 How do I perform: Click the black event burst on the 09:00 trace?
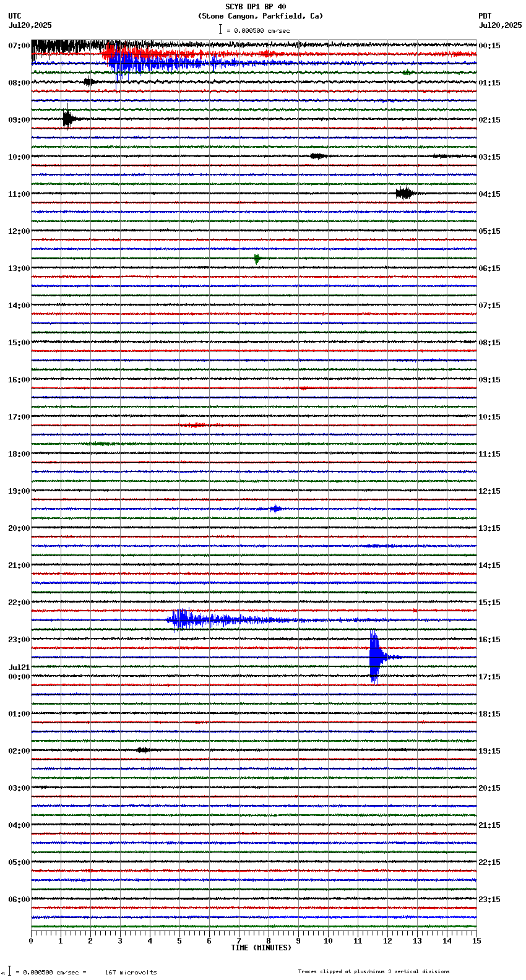70,119
